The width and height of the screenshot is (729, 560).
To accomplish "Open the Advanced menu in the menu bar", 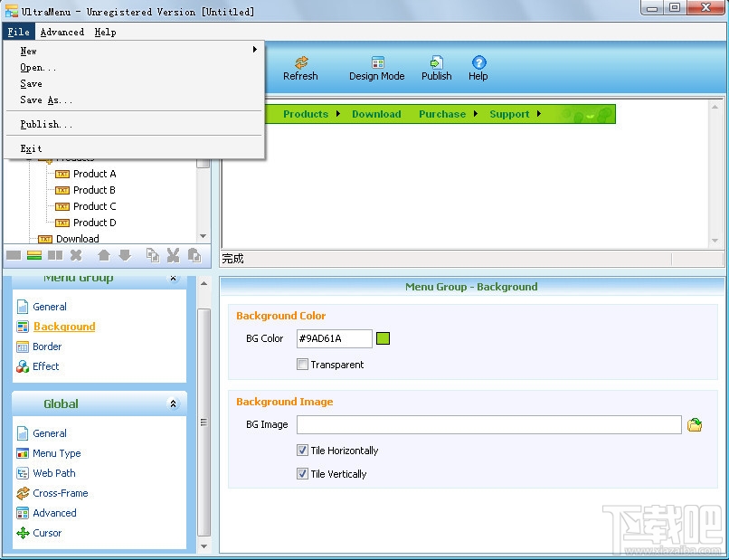I will pos(62,32).
